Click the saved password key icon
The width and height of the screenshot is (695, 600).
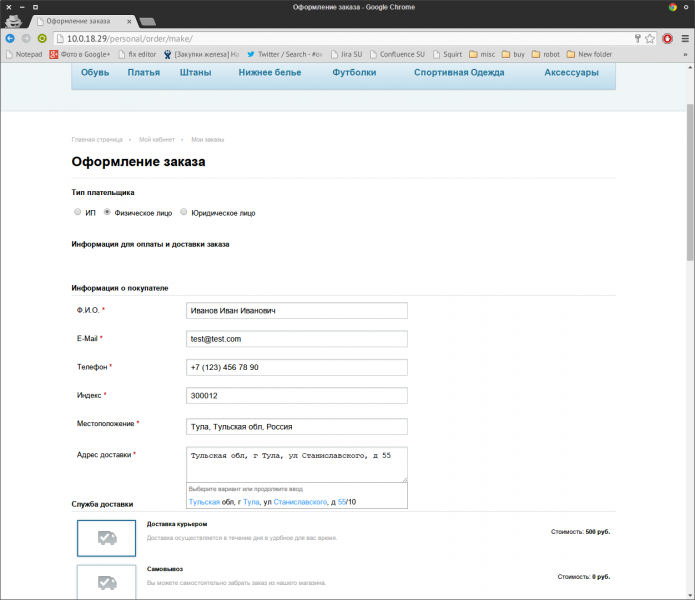pyautogui.click(x=637, y=38)
